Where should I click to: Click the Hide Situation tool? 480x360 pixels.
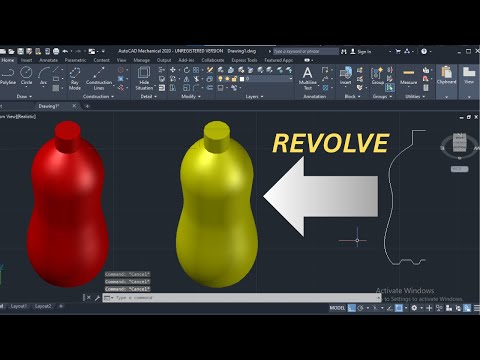tap(144, 79)
